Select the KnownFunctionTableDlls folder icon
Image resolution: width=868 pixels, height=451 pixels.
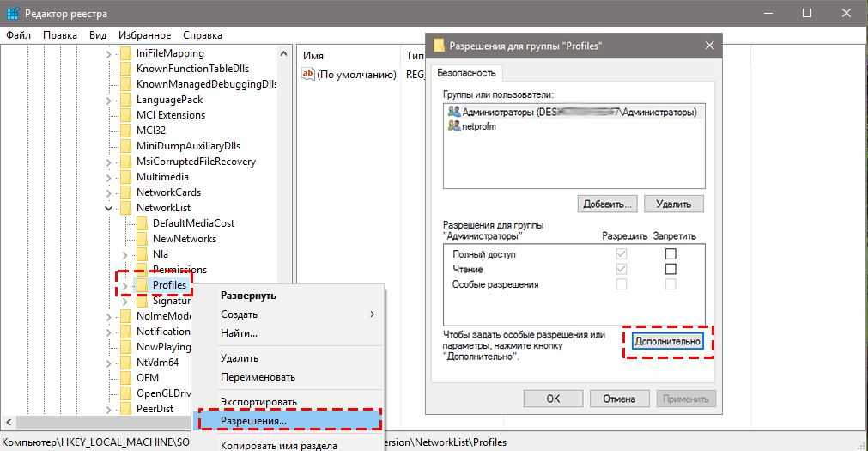[x=126, y=69]
